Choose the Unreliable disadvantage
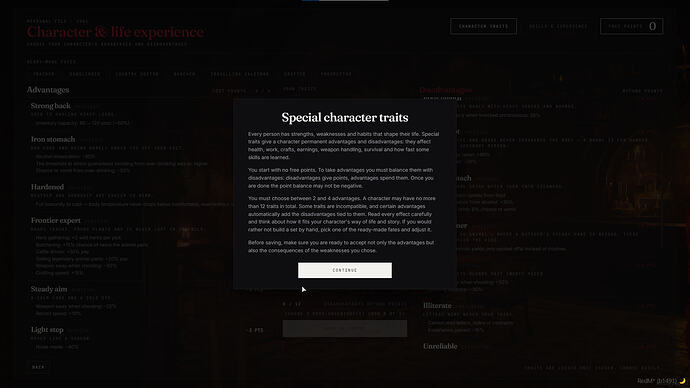Viewport: 690px width, 388px height. (x=440, y=346)
